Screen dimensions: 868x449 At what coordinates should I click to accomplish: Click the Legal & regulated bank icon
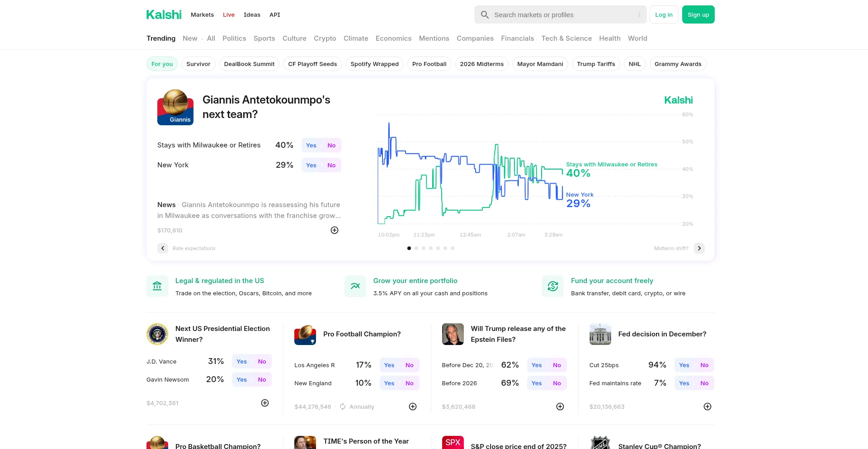pos(157,286)
